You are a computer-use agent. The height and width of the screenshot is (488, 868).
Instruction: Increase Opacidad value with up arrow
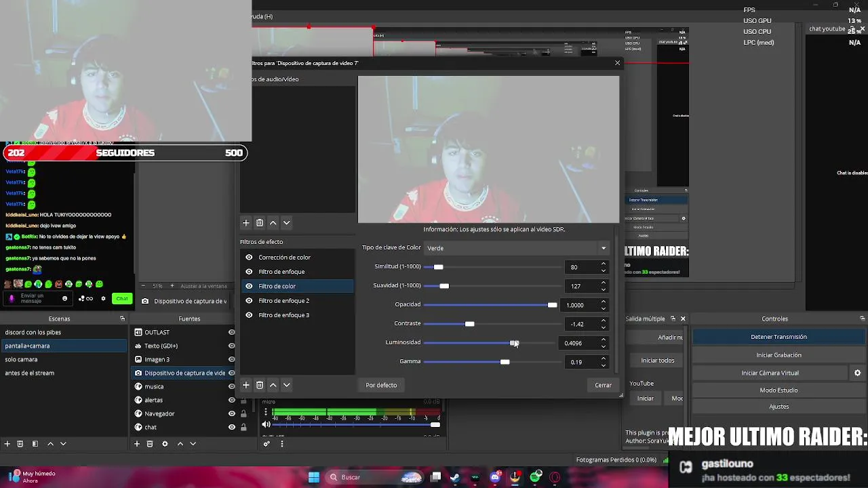click(603, 302)
